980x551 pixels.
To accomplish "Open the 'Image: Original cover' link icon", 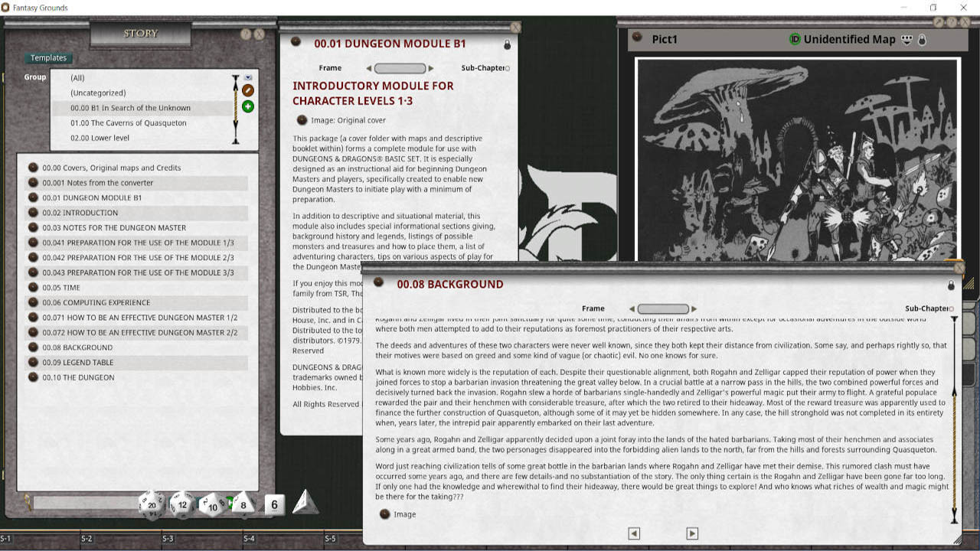I will coord(302,120).
